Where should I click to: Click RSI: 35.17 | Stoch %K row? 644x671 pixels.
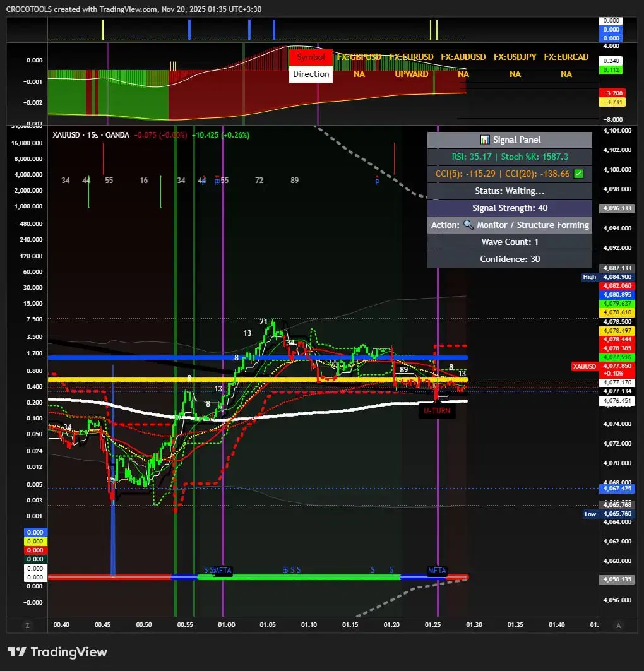point(510,157)
